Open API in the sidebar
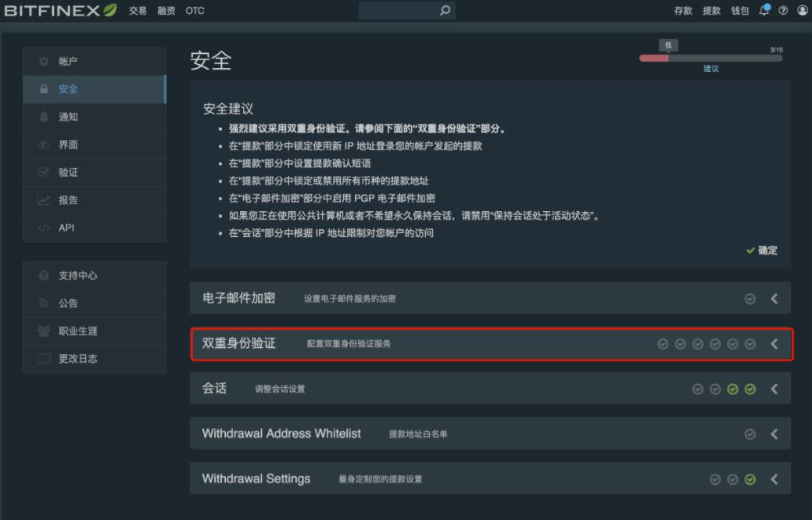The image size is (812, 520). coord(95,228)
